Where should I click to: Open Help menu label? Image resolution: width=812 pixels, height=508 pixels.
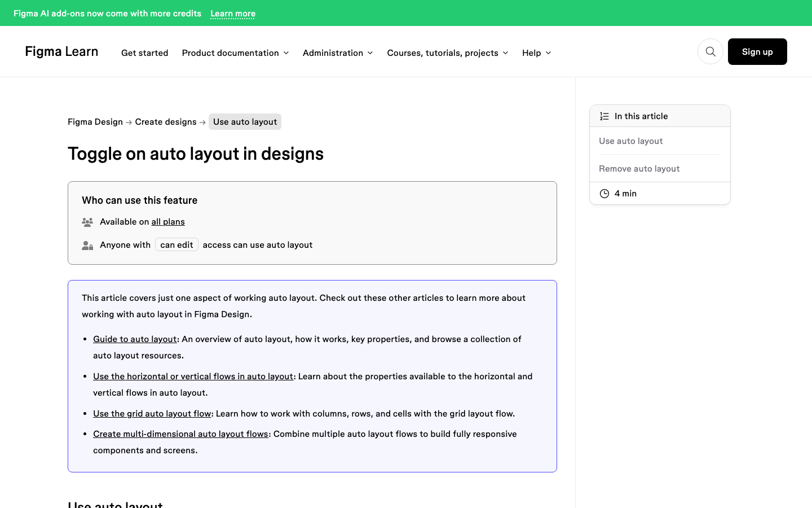(531, 52)
